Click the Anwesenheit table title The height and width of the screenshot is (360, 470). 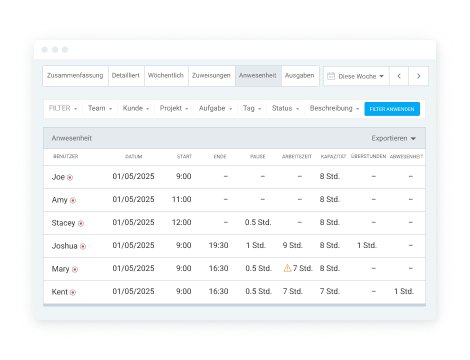(x=72, y=138)
